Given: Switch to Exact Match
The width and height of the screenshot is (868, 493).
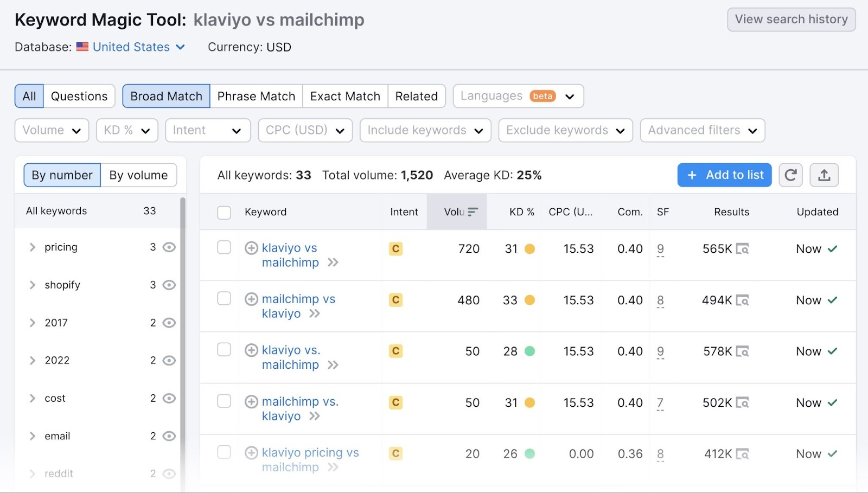Looking at the screenshot, I should [345, 96].
